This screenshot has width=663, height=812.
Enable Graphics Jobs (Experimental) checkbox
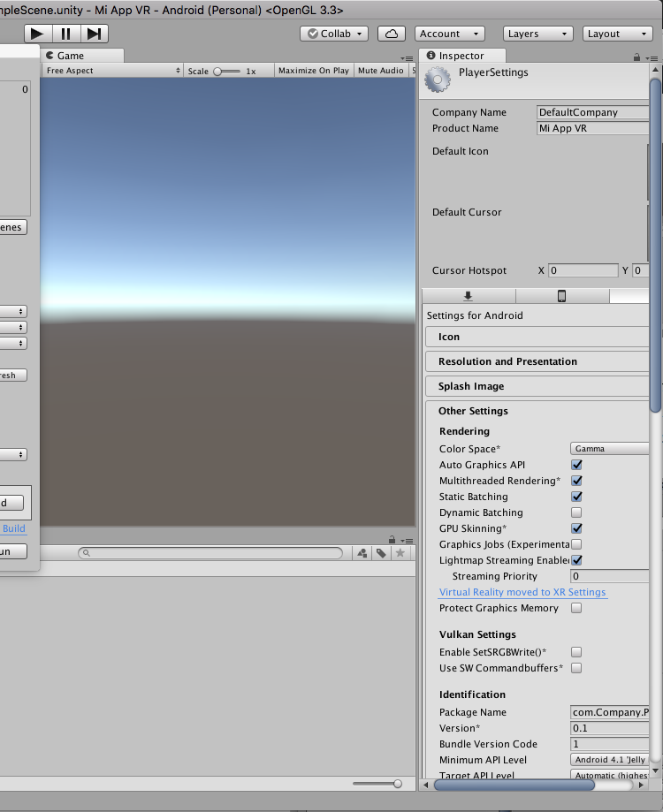[x=576, y=544]
